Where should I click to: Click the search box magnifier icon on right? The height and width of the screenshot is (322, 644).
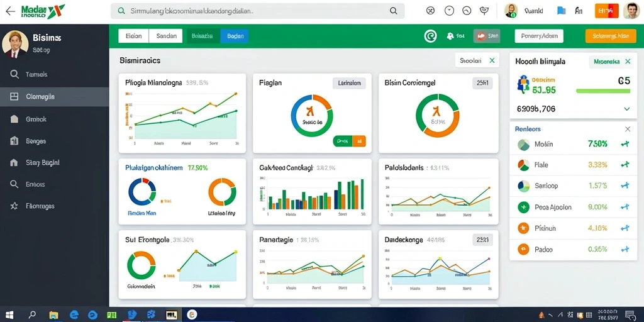click(x=393, y=11)
